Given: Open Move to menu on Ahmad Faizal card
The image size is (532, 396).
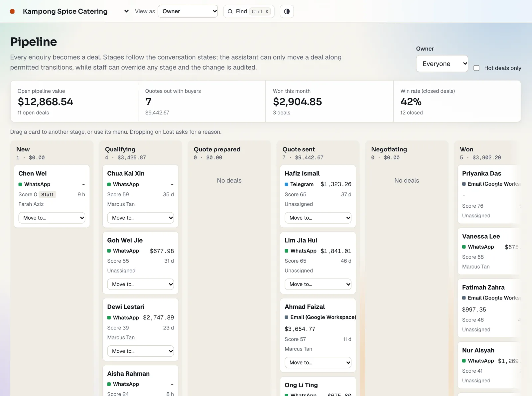Looking at the screenshot, I should (318, 362).
